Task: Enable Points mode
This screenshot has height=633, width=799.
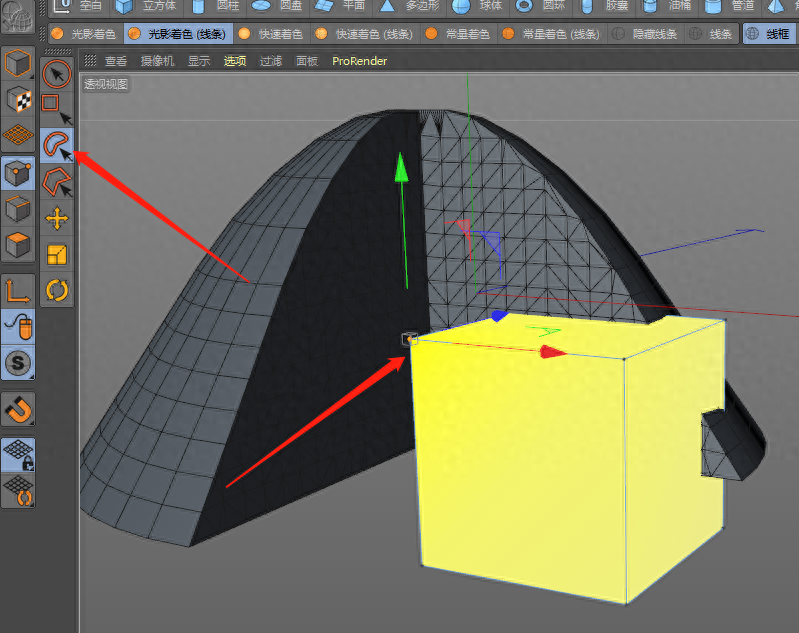Action: 18,173
